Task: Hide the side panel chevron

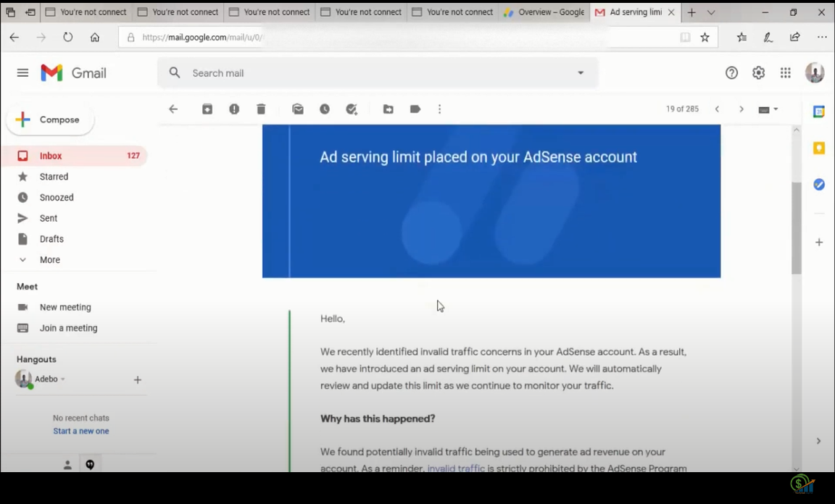Action: (818, 441)
